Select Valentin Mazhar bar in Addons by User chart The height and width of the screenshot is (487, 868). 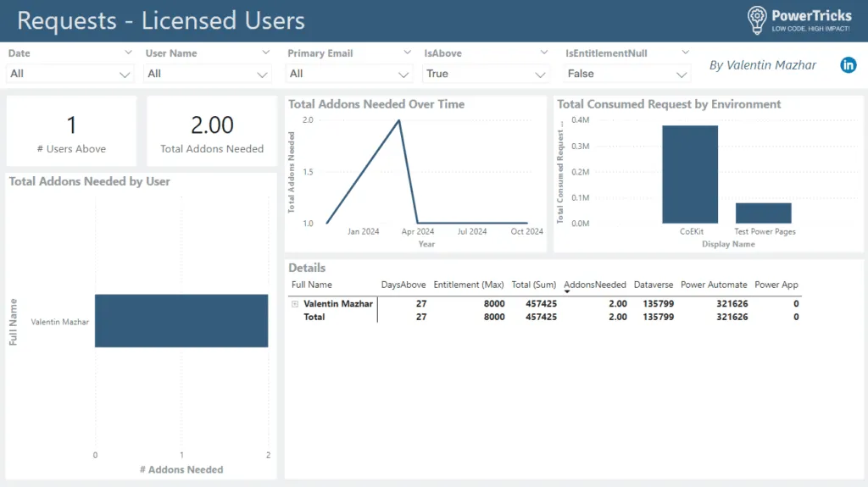(x=181, y=321)
